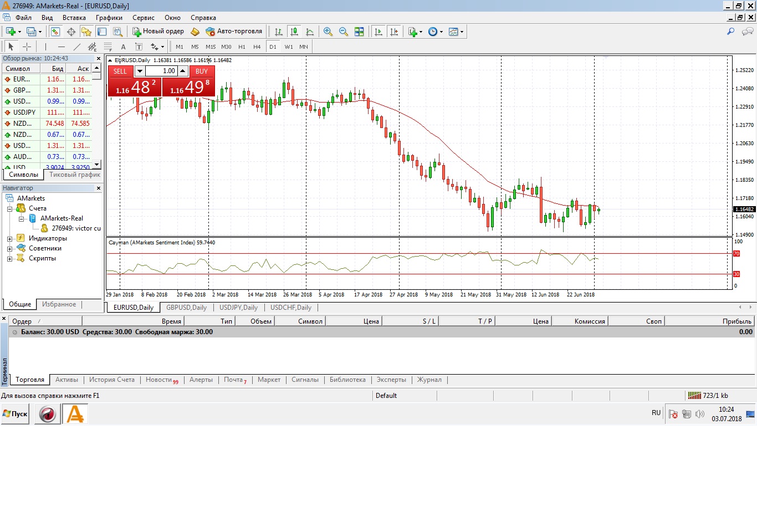Select the text label (A) tool
The width and height of the screenshot is (757, 532).
tap(123, 47)
